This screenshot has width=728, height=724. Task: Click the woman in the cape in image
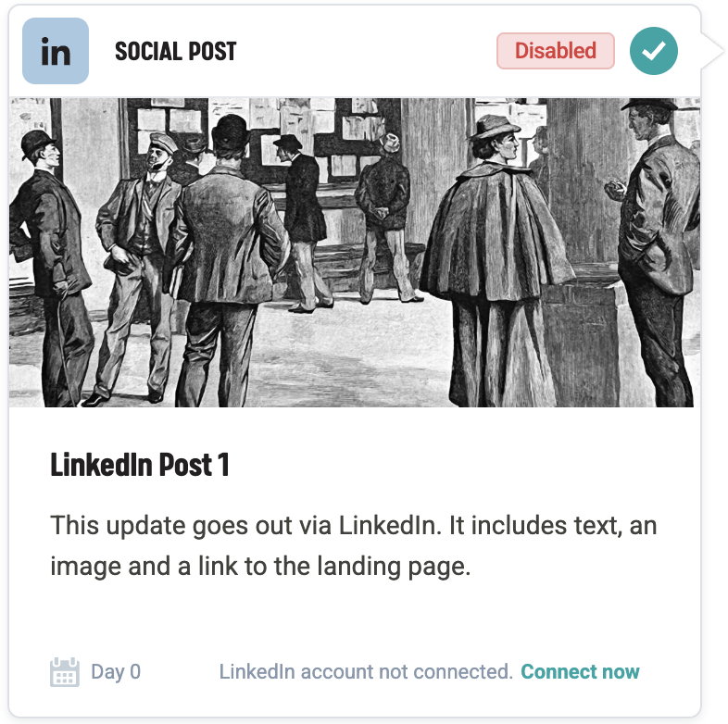click(495, 260)
